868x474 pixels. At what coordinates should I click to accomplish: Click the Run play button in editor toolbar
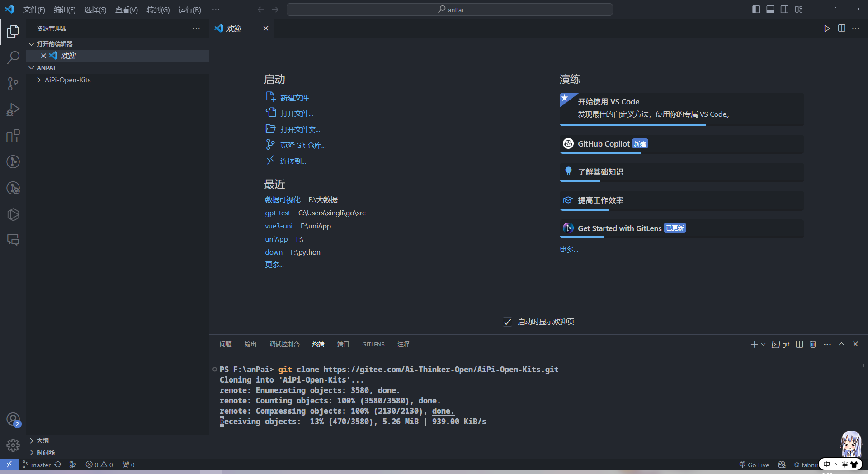[x=827, y=28]
